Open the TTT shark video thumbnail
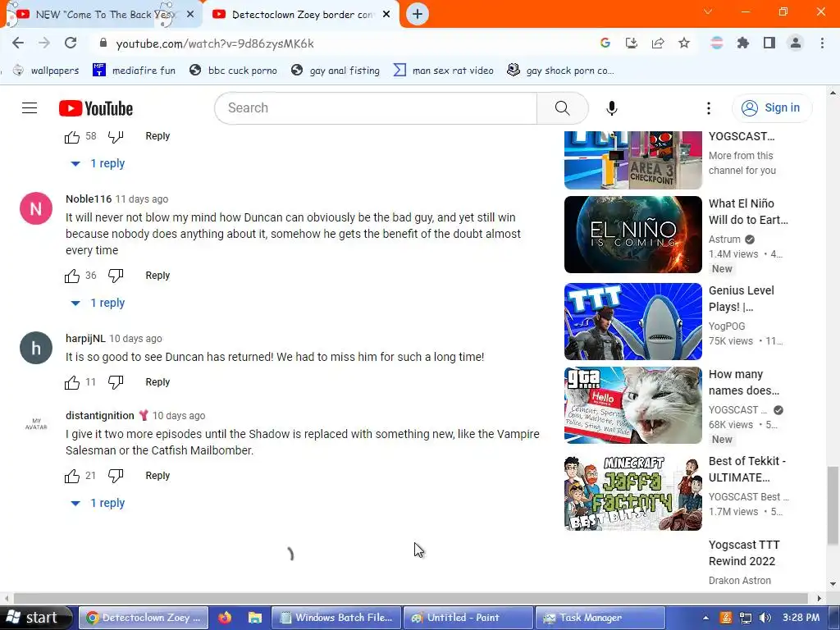The height and width of the screenshot is (630, 840). coord(632,322)
